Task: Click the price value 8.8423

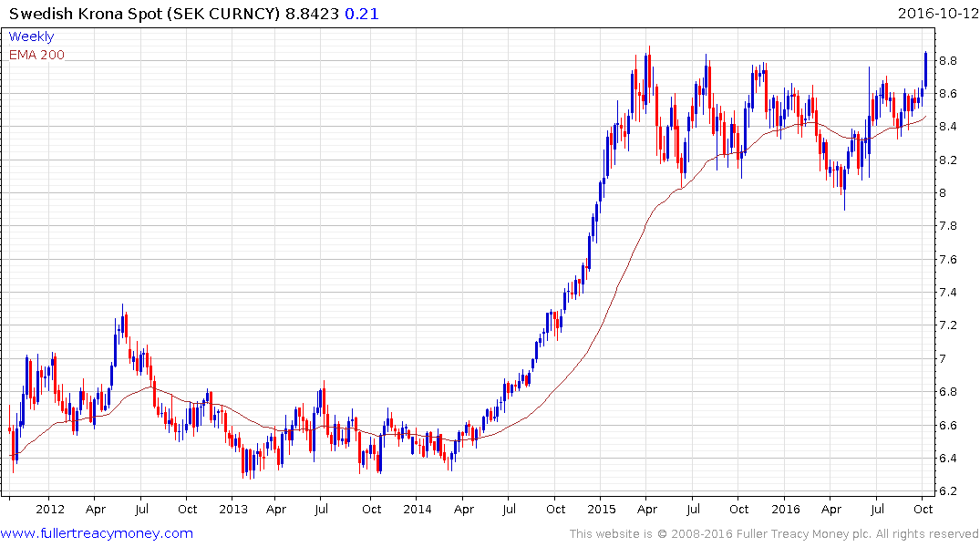Action: pyautogui.click(x=312, y=14)
